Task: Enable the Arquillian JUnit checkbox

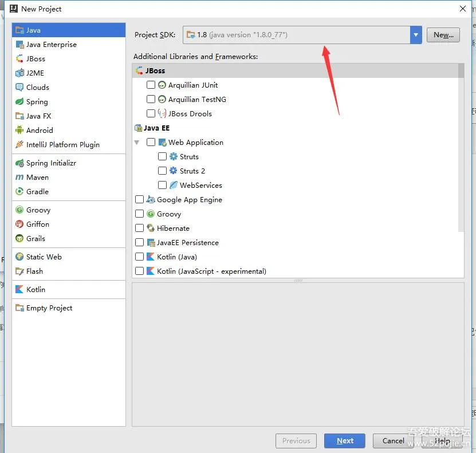Action: tap(151, 85)
